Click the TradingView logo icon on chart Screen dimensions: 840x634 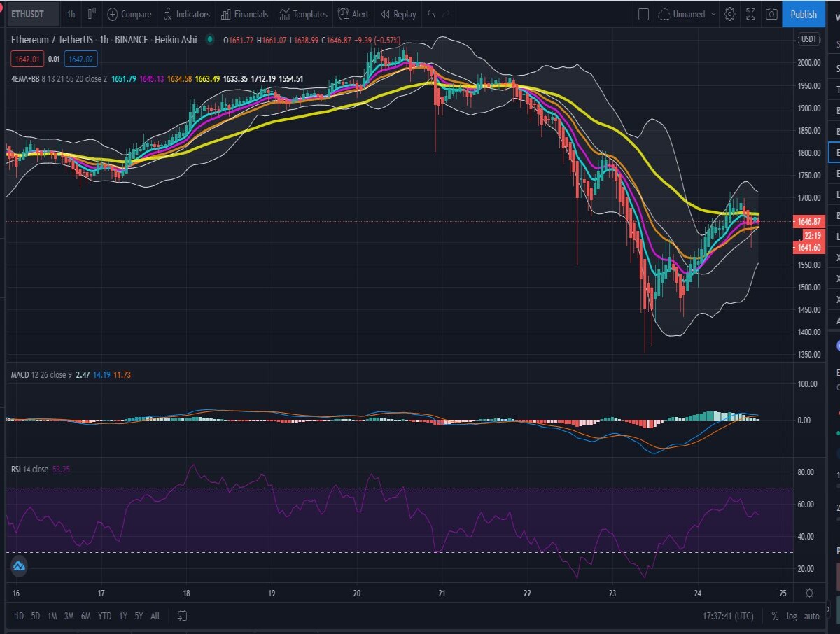click(x=19, y=566)
